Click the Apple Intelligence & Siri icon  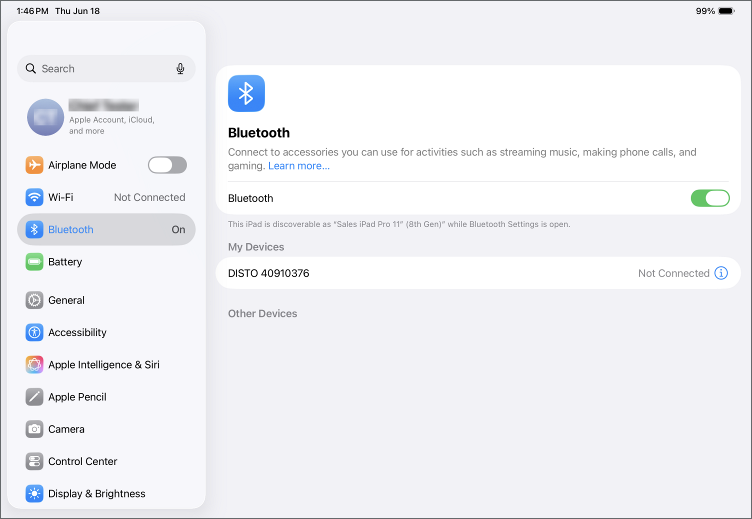[35, 365]
